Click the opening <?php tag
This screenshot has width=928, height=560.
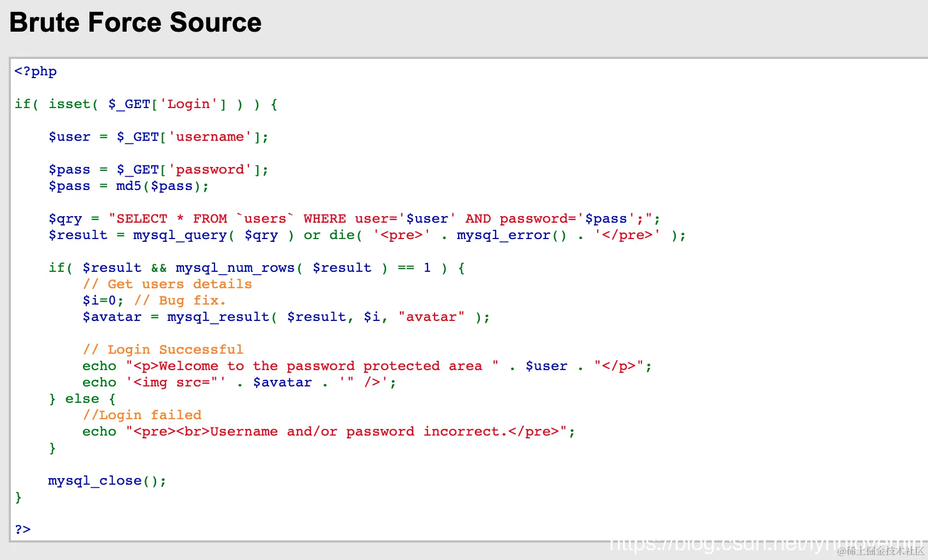tap(35, 72)
